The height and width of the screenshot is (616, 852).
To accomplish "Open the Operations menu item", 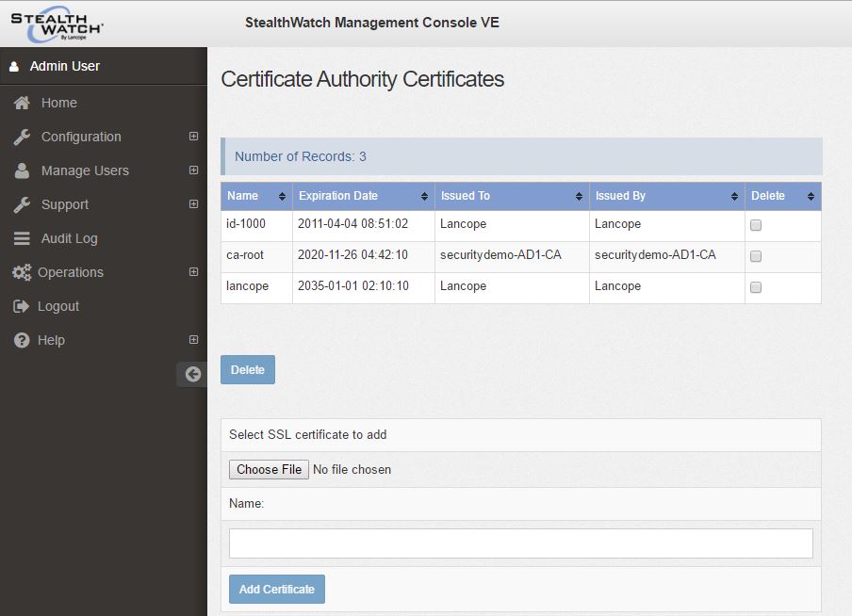I will [x=71, y=272].
